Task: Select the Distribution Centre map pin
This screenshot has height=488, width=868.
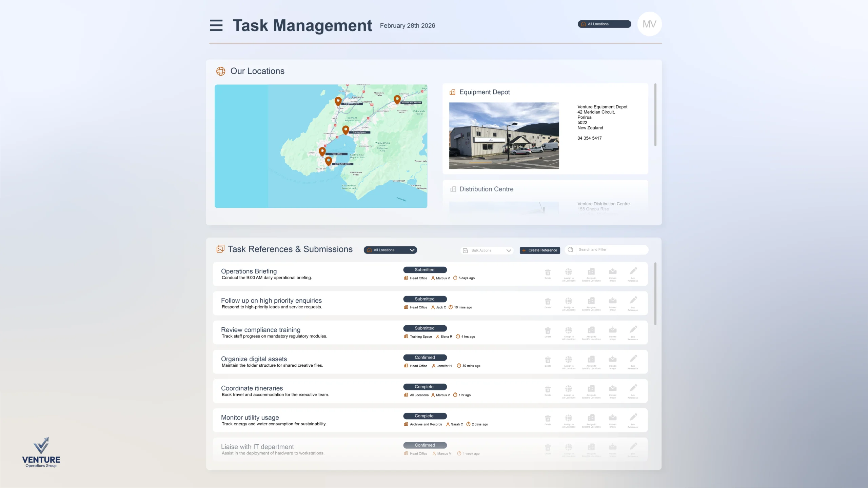Action: pos(328,161)
